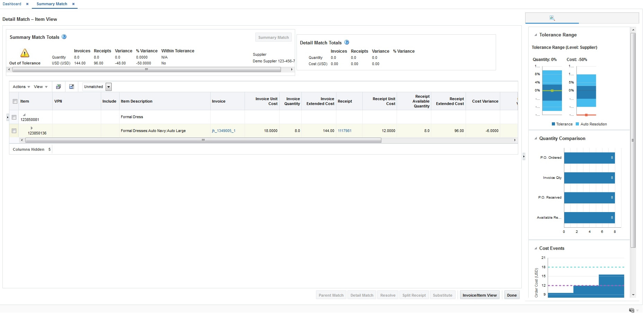Check the row checkbox for item 123850136
This screenshot has height=315, width=644.
click(x=14, y=131)
